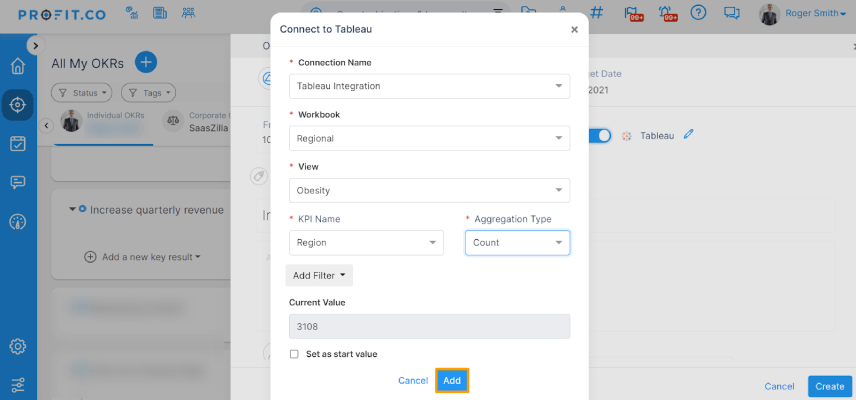Viewport: 856px width, 400px height.
Task: Click the tag icon in the background form
Action: [258, 176]
